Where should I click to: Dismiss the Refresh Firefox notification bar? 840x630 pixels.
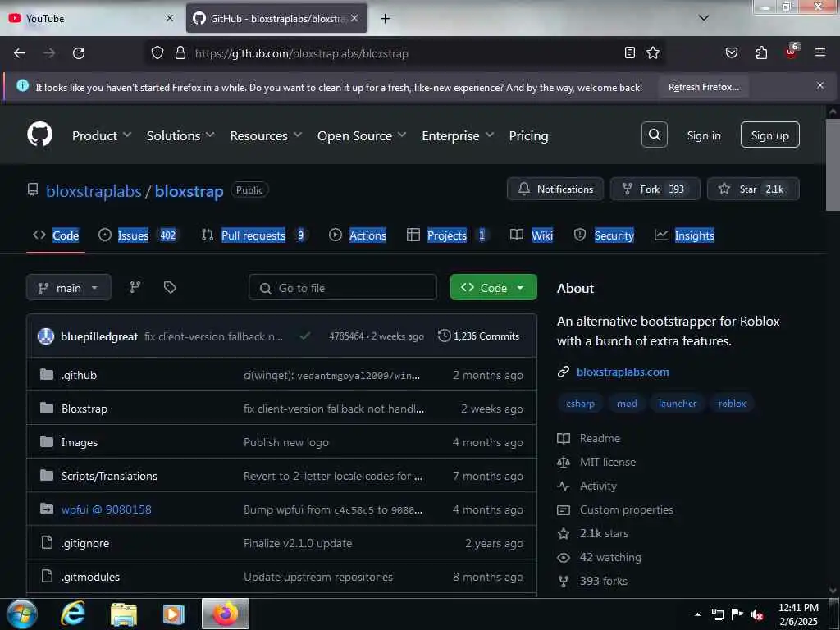[x=820, y=85]
